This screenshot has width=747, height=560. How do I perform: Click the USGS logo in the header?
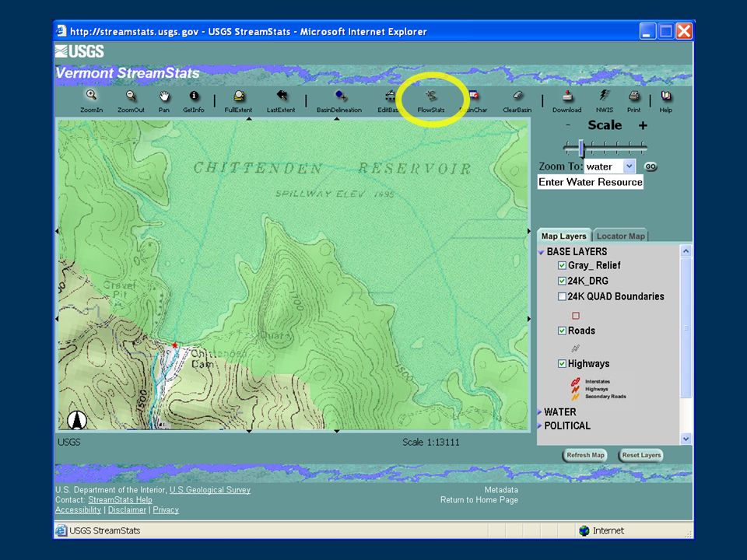pos(79,51)
